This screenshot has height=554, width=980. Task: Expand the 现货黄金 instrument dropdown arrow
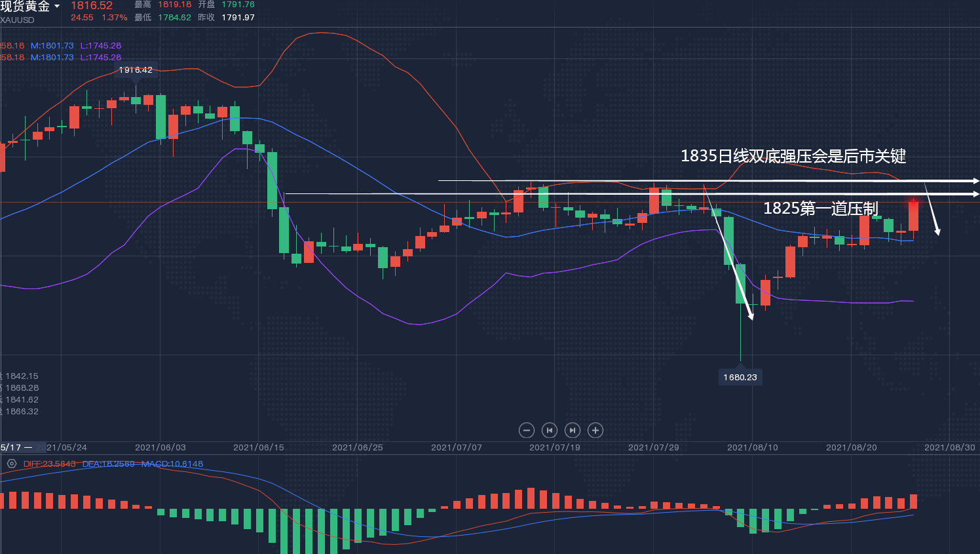click(x=57, y=7)
